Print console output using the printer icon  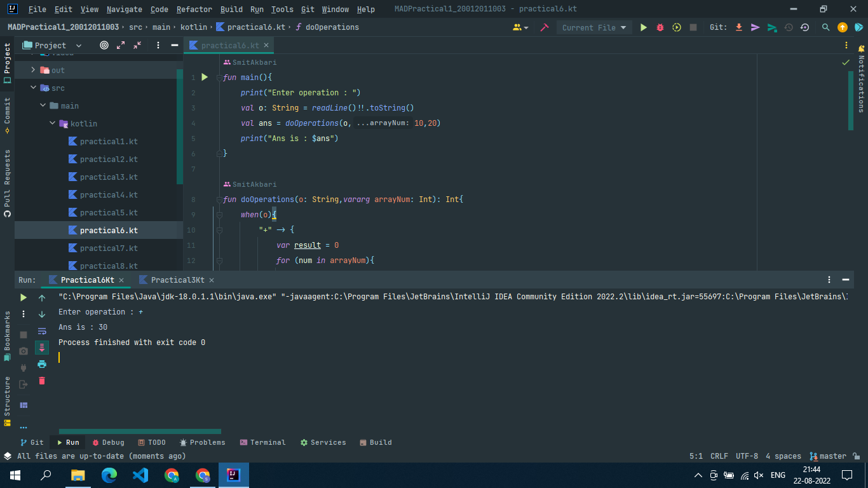(42, 364)
